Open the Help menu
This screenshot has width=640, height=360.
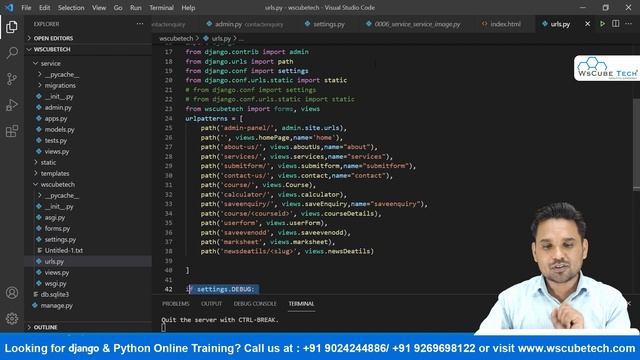tap(188, 8)
